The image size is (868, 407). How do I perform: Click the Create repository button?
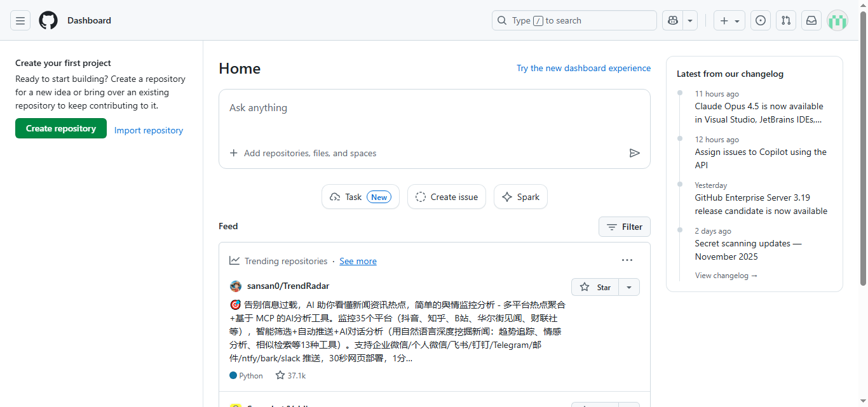pos(61,128)
